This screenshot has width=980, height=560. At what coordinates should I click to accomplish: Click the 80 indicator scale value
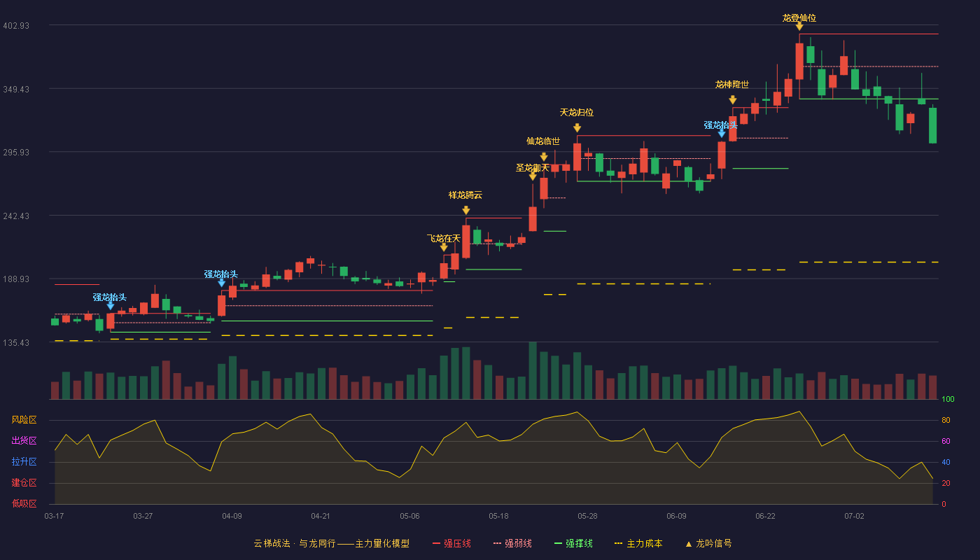(x=946, y=420)
